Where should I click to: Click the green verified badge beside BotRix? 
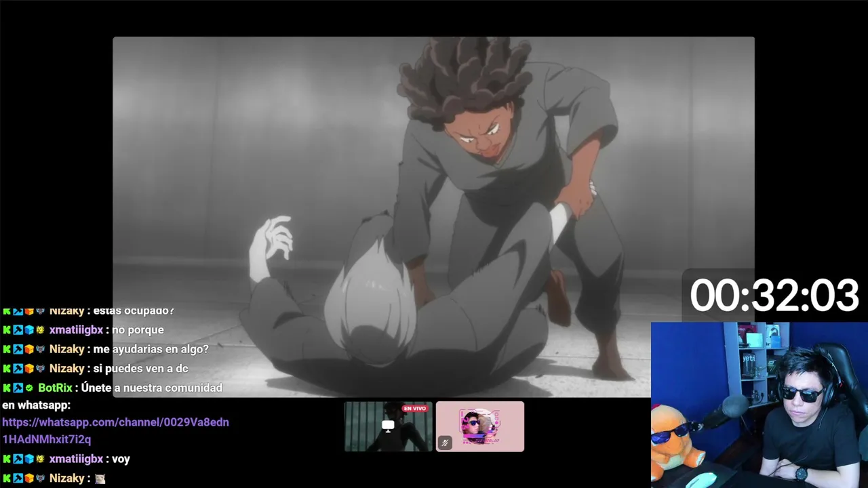(x=28, y=388)
